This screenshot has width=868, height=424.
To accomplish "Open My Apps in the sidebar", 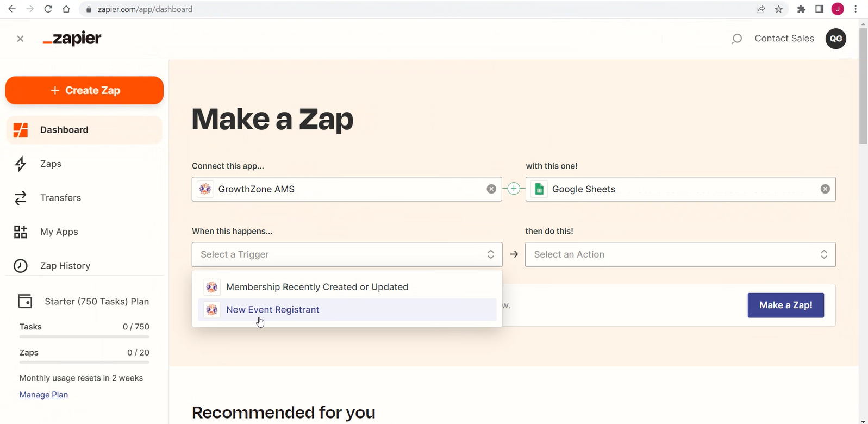I will [x=84, y=232].
